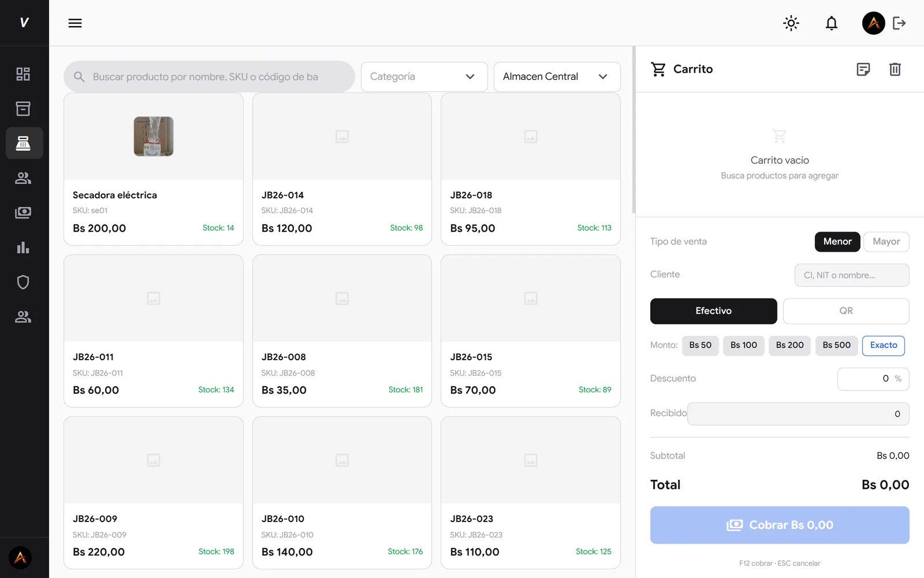Add product JB26-011 to cart

point(154,331)
